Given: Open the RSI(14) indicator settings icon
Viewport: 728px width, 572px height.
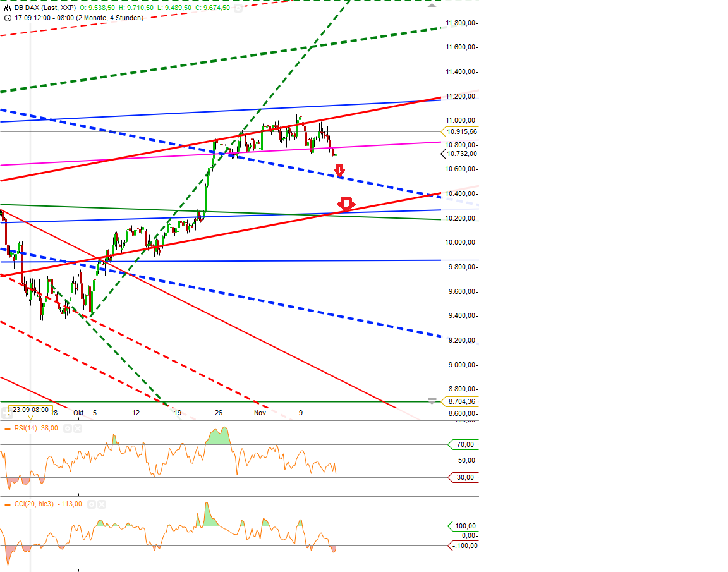Looking at the screenshot, I should tap(68, 428).
